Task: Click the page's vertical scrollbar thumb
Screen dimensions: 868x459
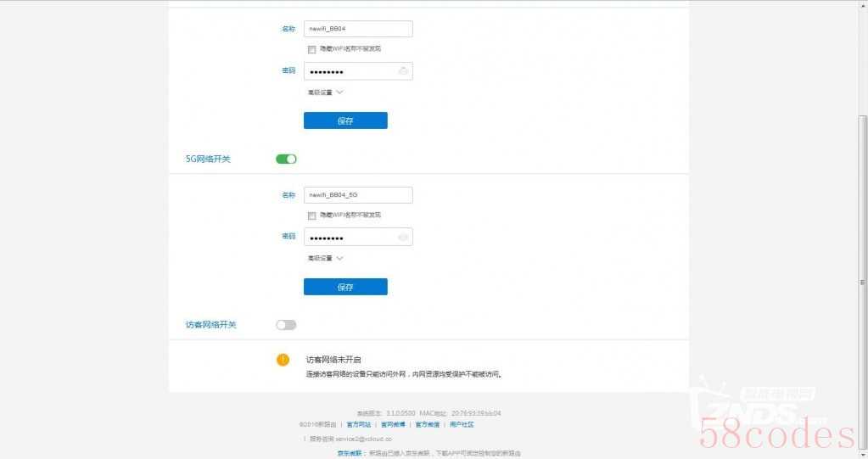Action: 862,283
